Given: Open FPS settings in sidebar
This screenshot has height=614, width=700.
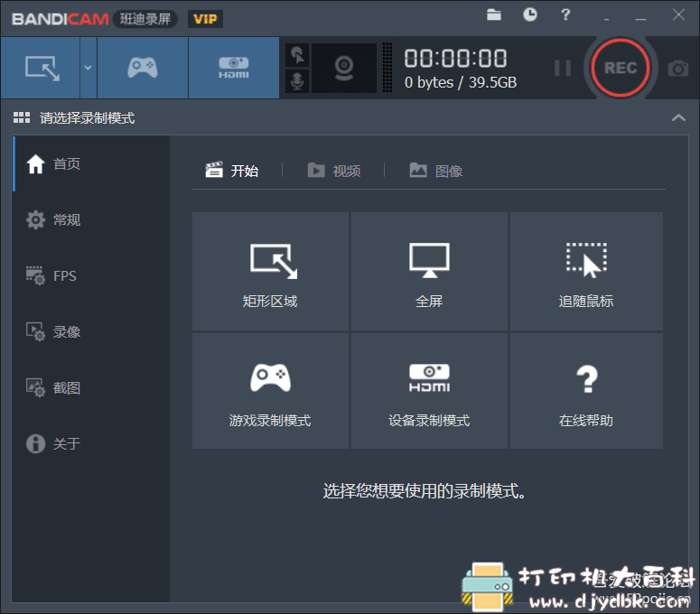Looking at the screenshot, I should 91,275.
